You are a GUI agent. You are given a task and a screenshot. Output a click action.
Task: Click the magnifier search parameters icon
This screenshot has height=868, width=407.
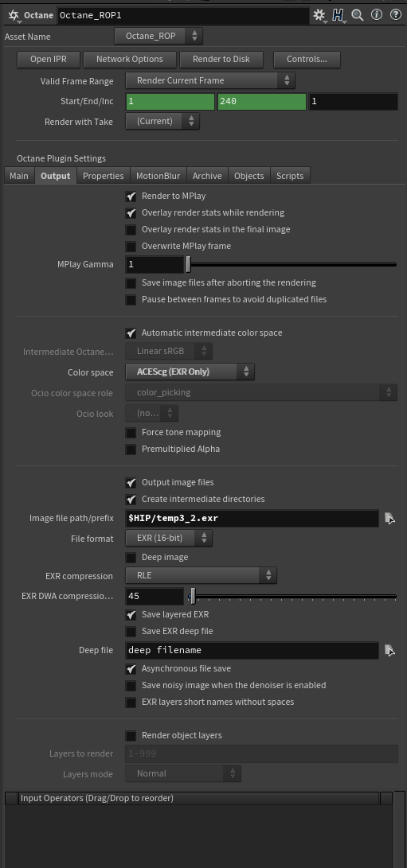(x=358, y=15)
